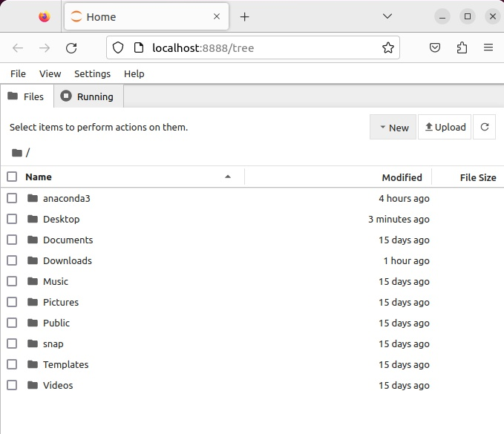Open Firefox hamburger application menu

488,48
